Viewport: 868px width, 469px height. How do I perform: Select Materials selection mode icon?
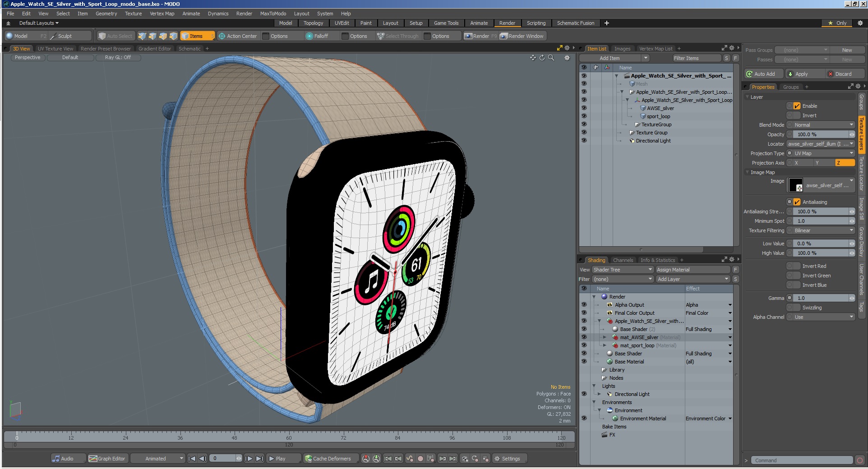pos(173,36)
